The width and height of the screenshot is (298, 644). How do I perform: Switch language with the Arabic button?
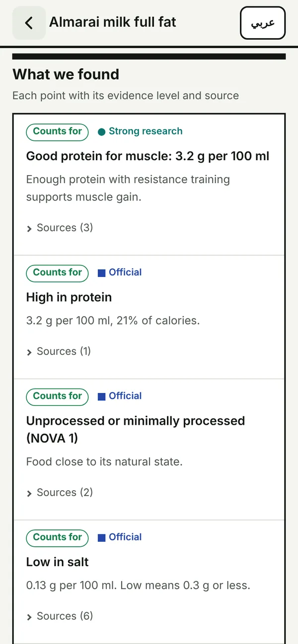pyautogui.click(x=263, y=23)
